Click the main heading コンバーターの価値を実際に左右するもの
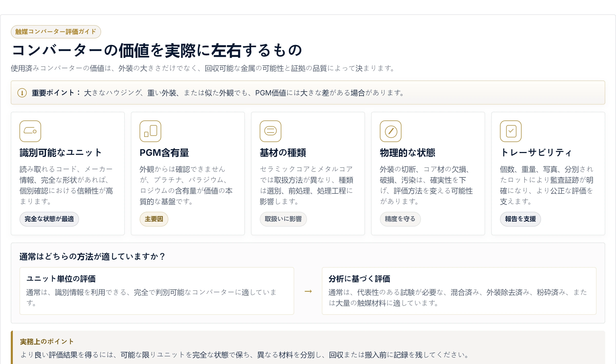 coord(157,50)
